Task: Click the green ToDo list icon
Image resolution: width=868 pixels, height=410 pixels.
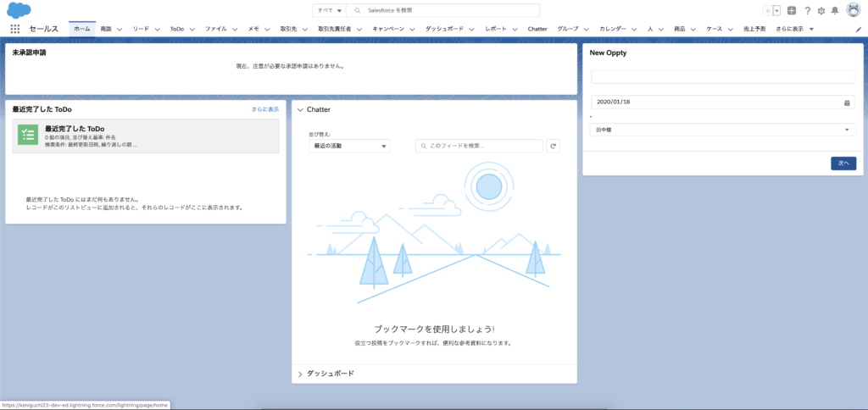Action: click(28, 135)
